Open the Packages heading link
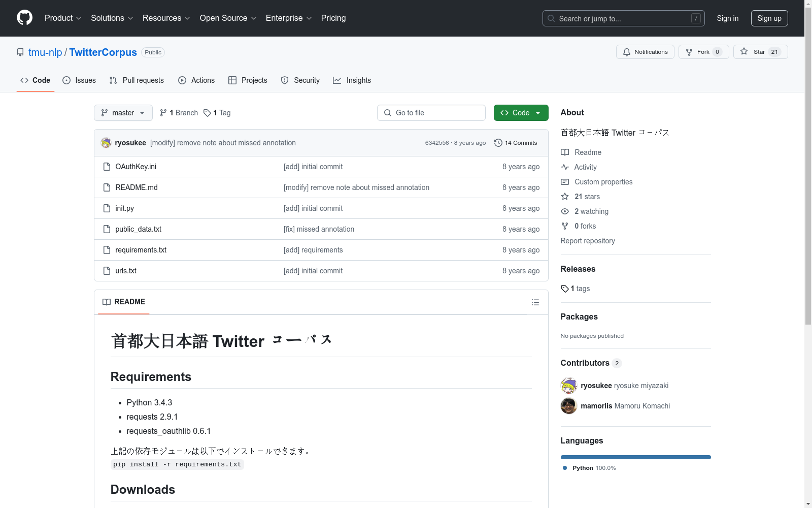Image resolution: width=812 pixels, height=508 pixels. [579, 317]
